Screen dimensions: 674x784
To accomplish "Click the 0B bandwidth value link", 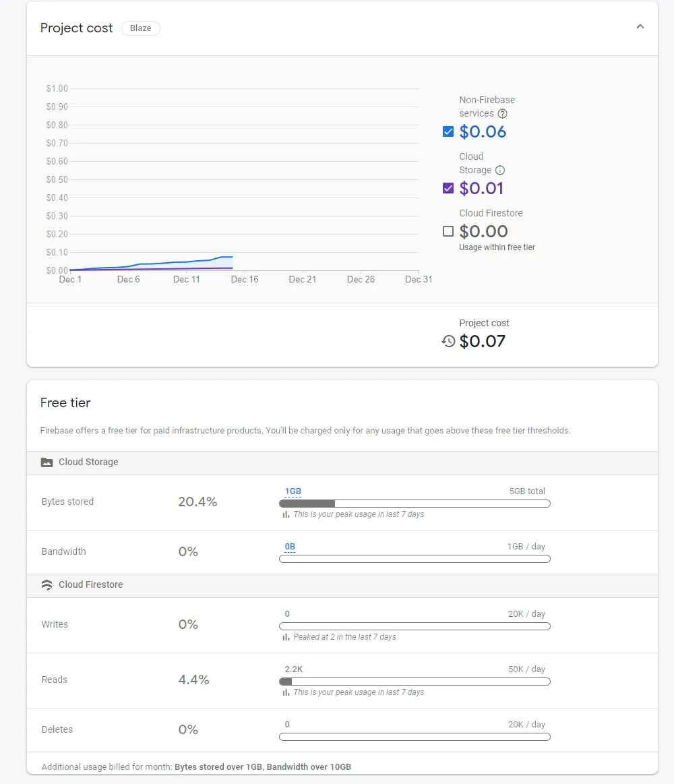I will pos(290,547).
